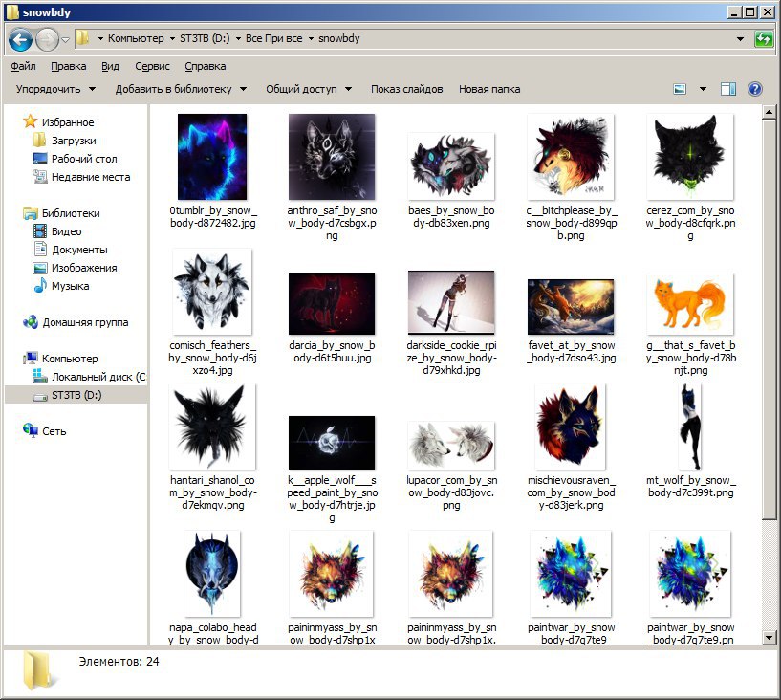Click Новая папка button

point(489,89)
